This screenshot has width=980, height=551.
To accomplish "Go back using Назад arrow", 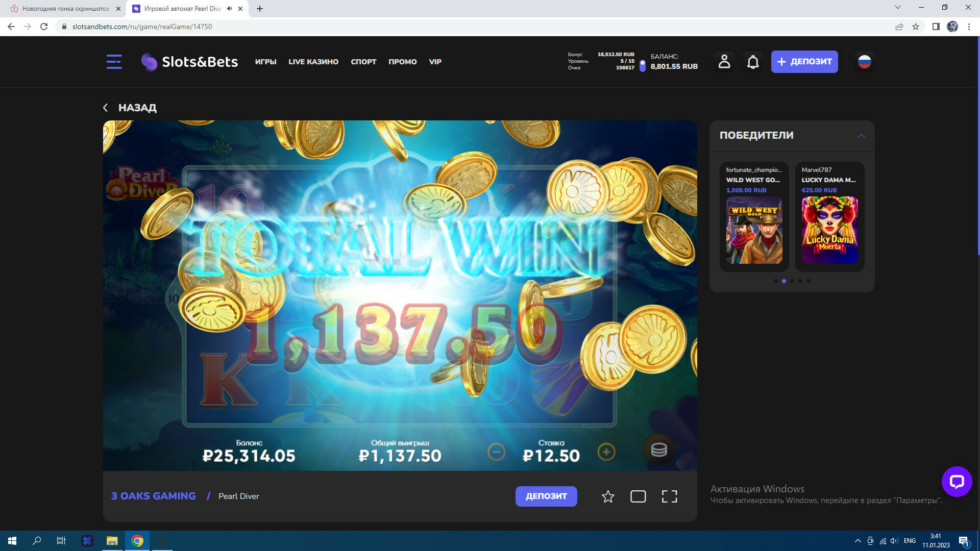I will (x=106, y=108).
